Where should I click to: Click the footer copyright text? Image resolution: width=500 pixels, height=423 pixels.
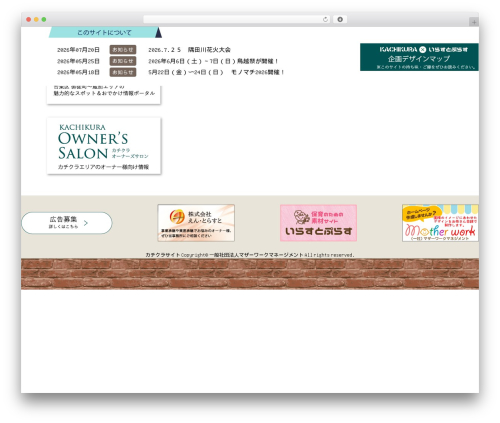249,255
